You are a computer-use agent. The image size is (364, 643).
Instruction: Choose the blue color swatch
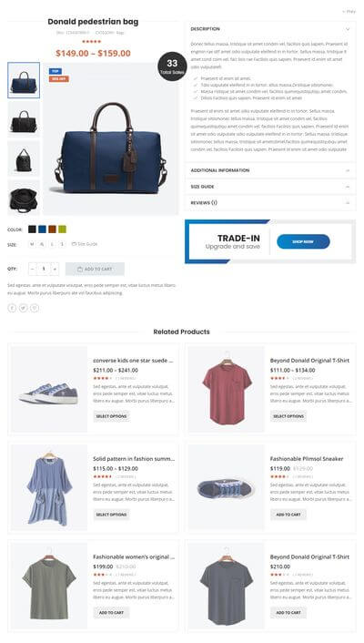tap(42, 230)
